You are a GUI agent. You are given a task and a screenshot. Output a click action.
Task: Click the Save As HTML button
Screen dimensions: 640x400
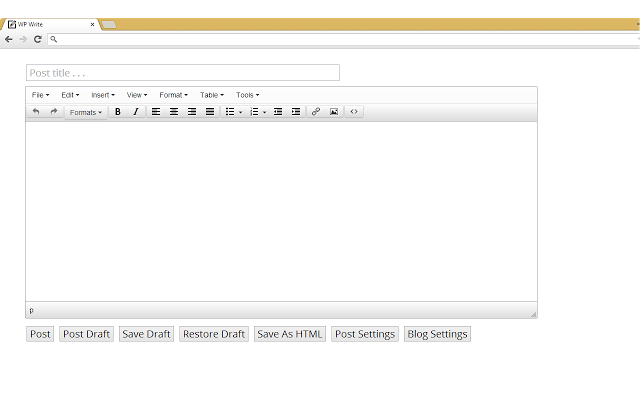[290, 334]
